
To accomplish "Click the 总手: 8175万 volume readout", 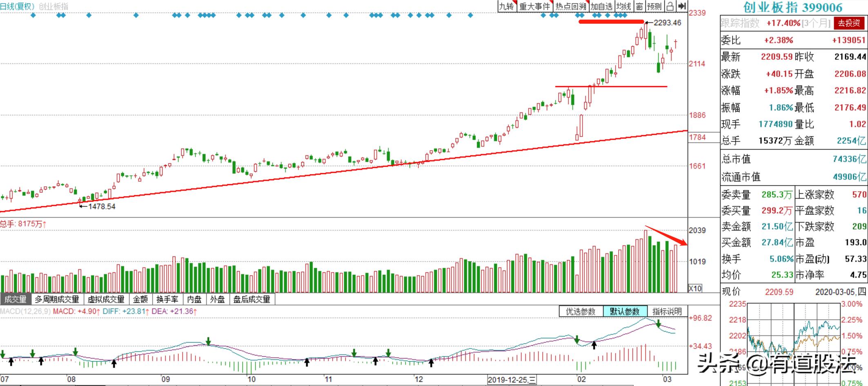I will [x=23, y=224].
